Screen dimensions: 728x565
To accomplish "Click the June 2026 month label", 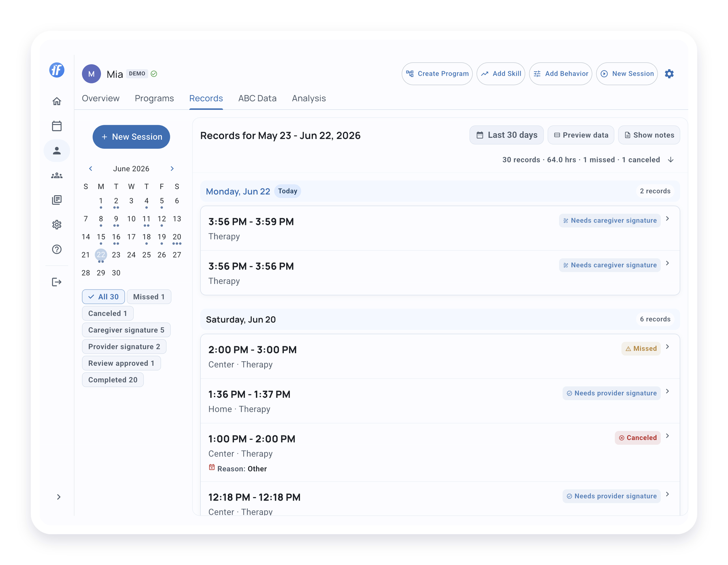I will [x=131, y=168].
